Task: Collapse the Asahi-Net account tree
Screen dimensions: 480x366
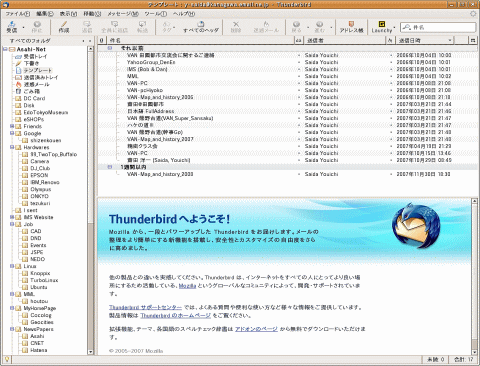Action: 5,49
